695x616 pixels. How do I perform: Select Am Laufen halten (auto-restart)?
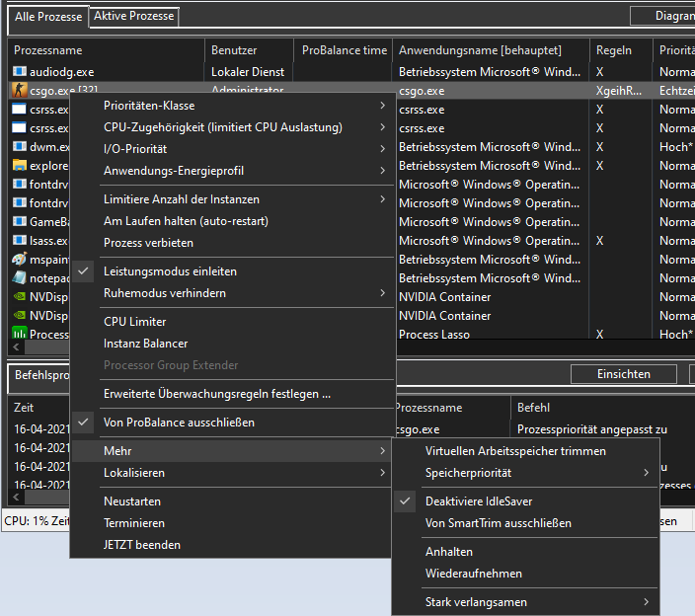[233, 221]
